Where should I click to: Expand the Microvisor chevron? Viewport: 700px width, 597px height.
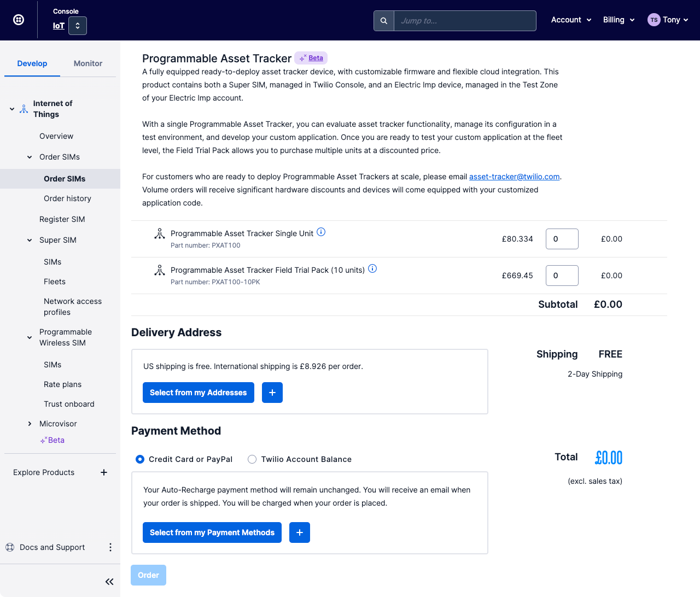30,424
